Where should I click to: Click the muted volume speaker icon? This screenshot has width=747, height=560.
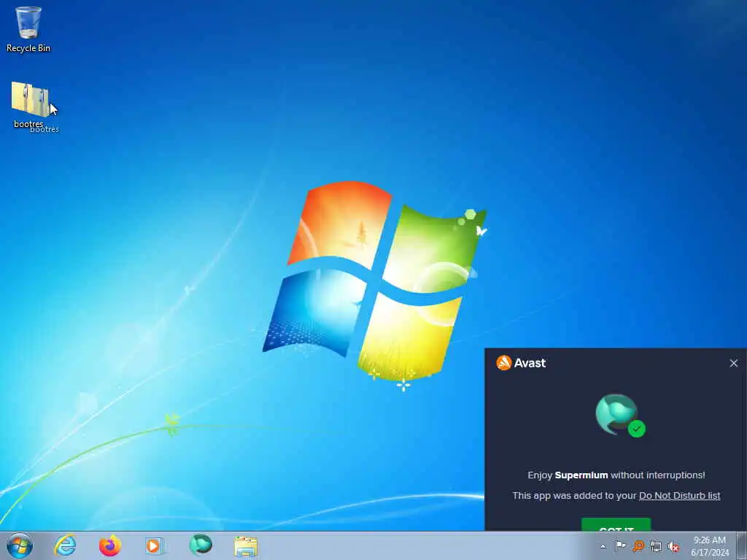(x=673, y=547)
